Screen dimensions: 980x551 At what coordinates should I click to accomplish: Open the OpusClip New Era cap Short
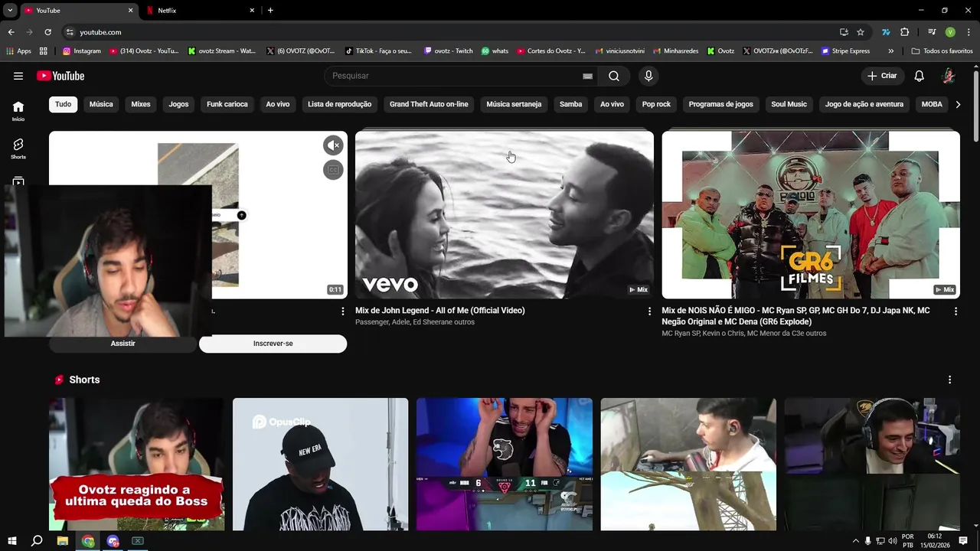321,464
